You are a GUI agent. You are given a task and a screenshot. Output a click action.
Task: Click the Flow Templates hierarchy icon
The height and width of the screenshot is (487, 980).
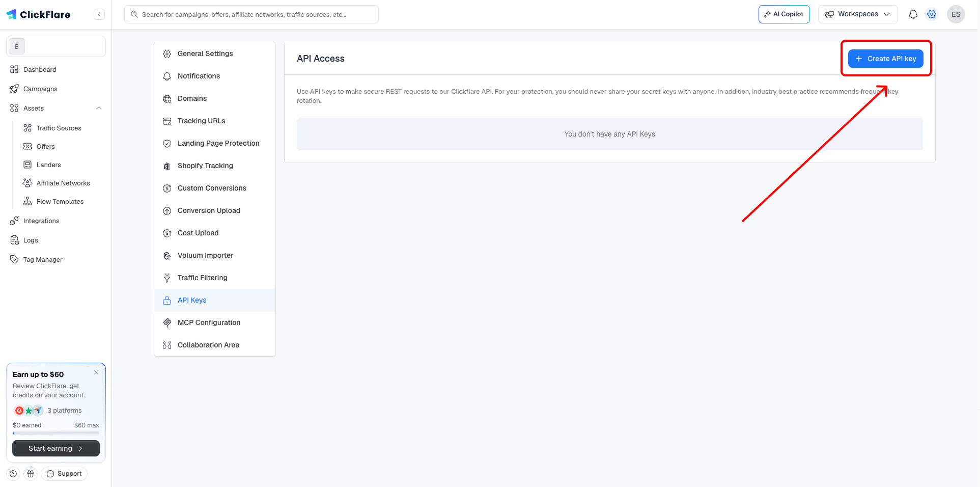[x=27, y=201]
